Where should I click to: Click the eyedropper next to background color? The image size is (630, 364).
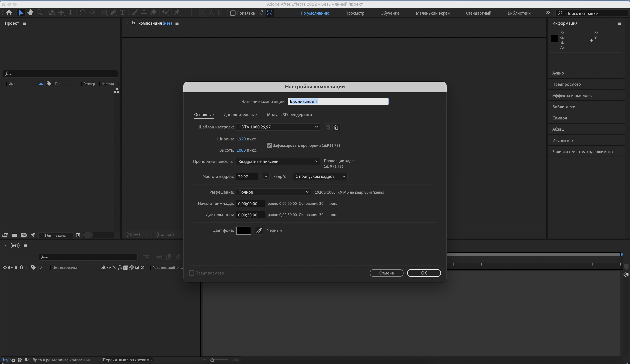[x=259, y=230]
